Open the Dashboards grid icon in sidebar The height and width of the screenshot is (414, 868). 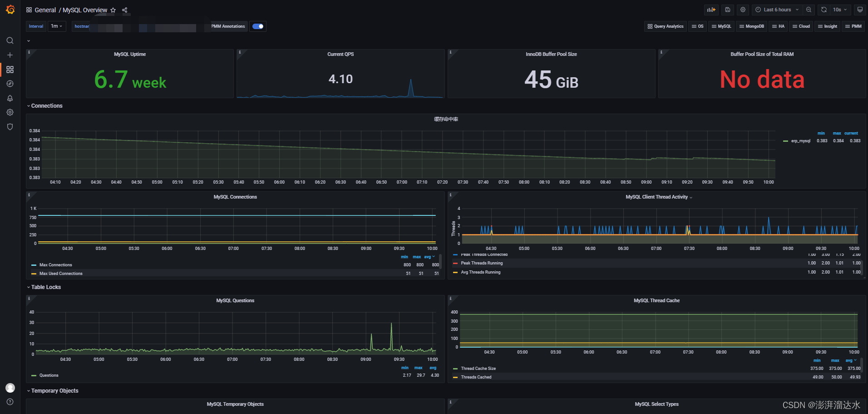10,70
